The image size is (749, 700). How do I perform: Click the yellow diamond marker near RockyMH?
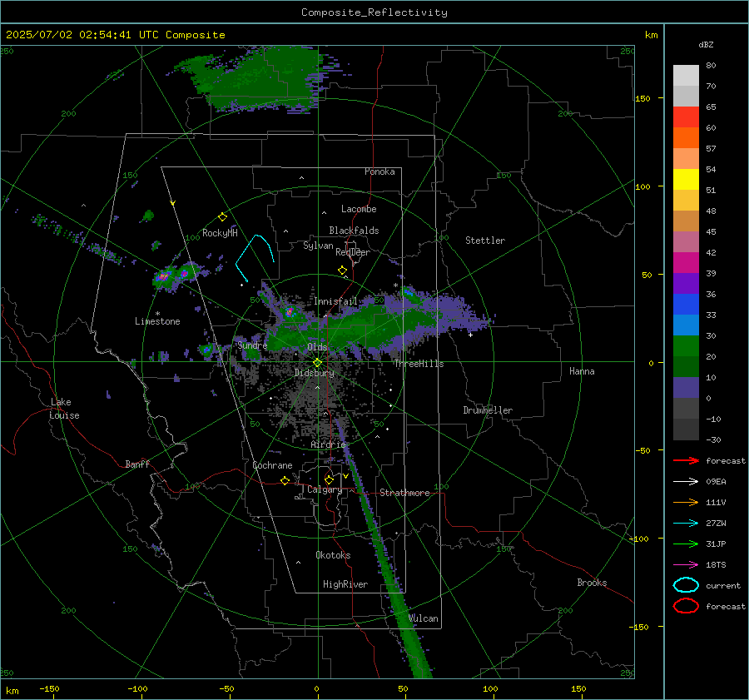(x=222, y=217)
